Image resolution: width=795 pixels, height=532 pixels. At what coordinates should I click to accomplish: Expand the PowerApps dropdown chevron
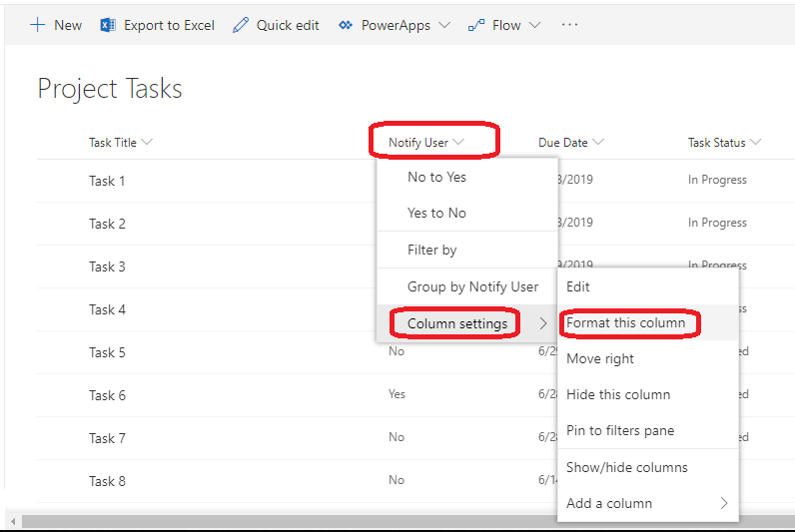point(444,25)
